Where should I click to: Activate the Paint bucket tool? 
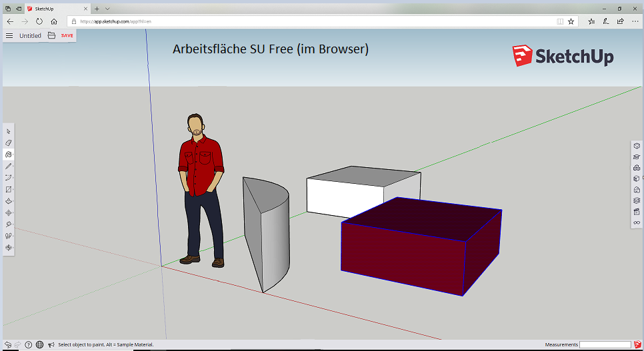9,154
